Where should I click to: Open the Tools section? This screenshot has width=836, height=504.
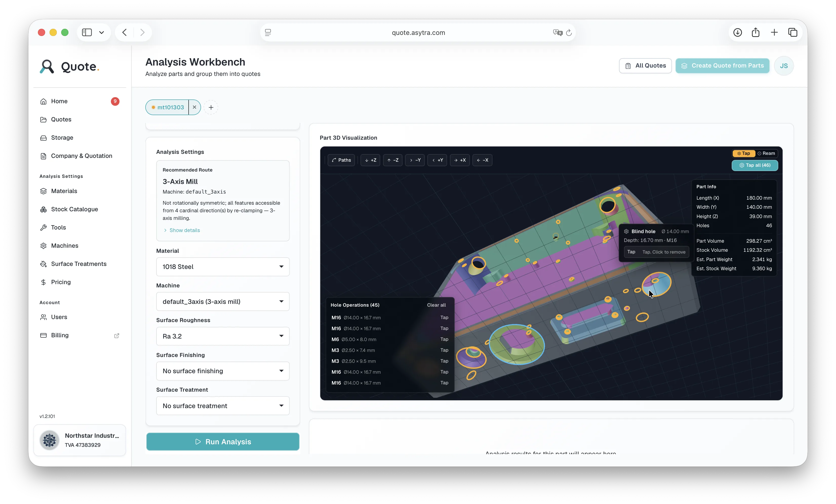(80, 227)
